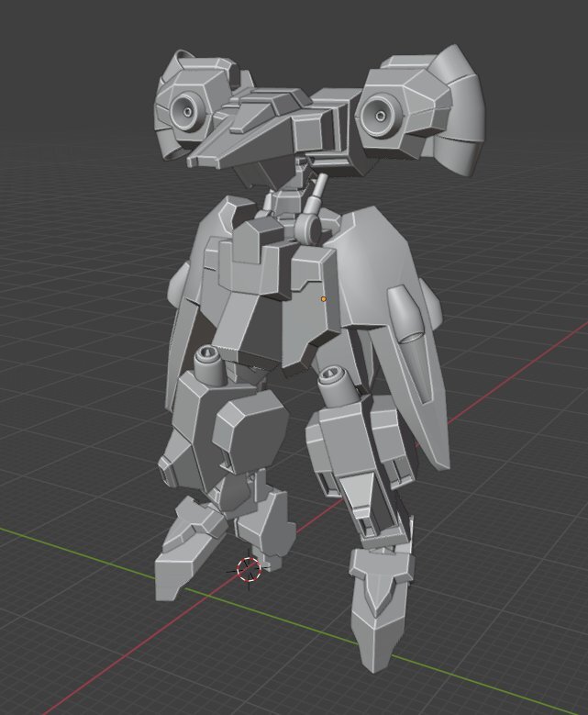Select the cylindrical hip joint above bent leg
588x715 pixels.
point(209,365)
